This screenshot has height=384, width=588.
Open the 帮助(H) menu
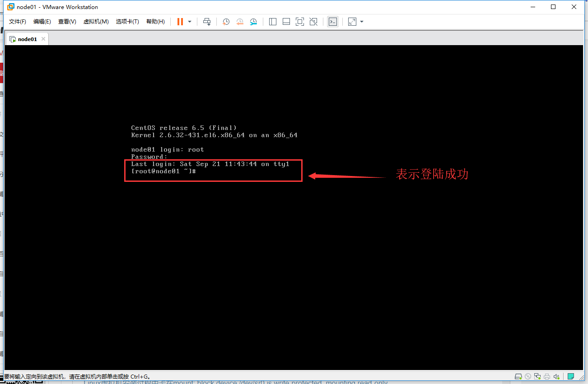pyautogui.click(x=155, y=22)
